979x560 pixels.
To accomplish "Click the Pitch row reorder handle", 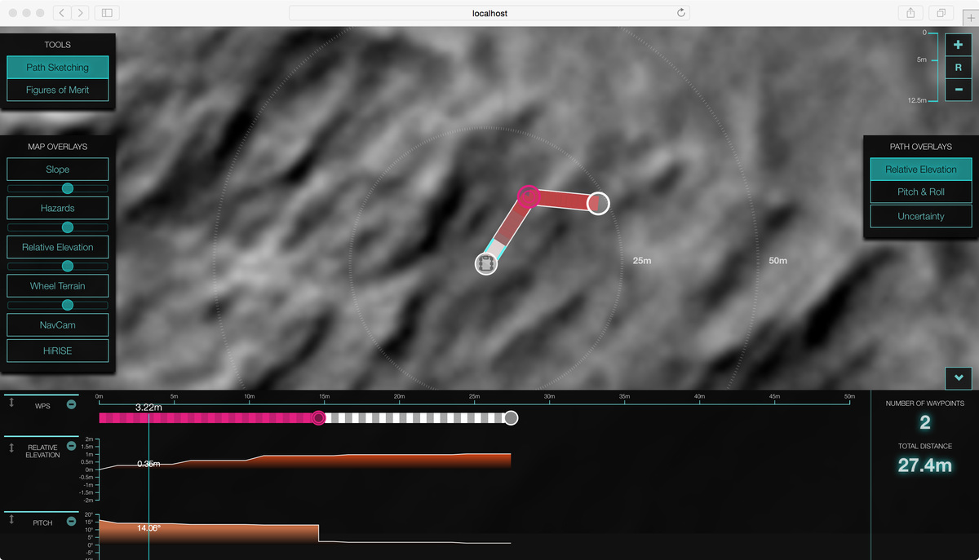I will [x=11, y=518].
